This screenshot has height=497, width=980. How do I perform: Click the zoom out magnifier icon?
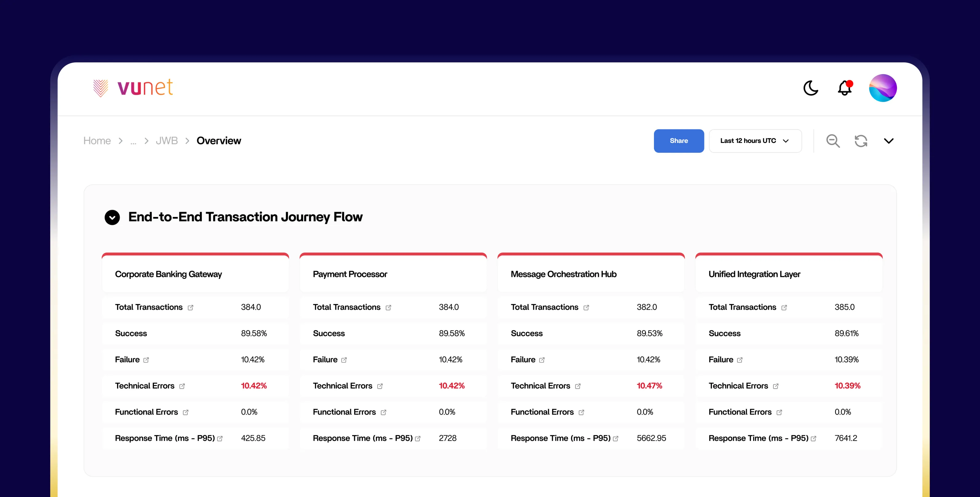[833, 141]
